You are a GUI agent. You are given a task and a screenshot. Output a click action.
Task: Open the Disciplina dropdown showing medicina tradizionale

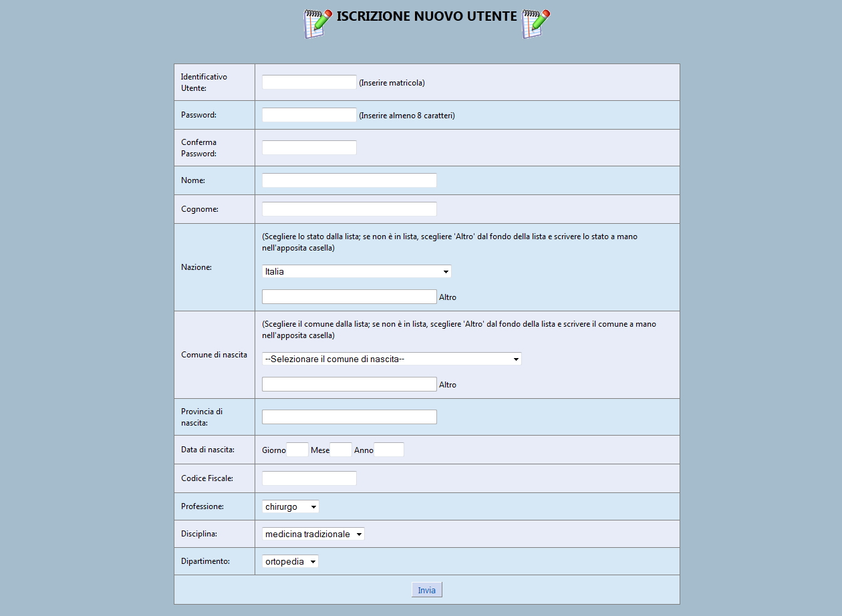click(312, 534)
